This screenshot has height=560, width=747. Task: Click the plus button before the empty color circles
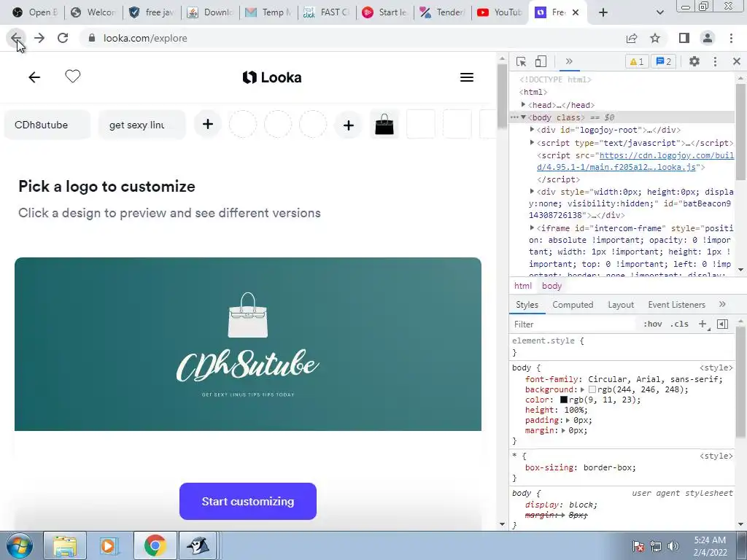[208, 124]
